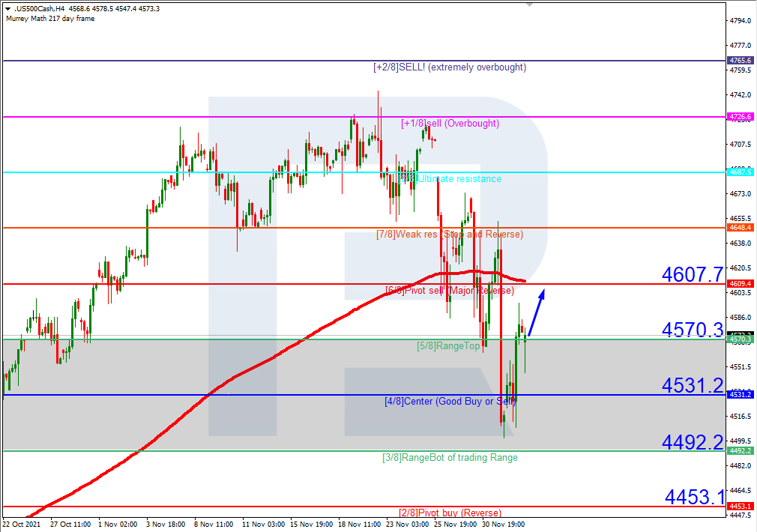Click the 22 Oct 2021 date on time axis
The image size is (757, 532).
21,525
